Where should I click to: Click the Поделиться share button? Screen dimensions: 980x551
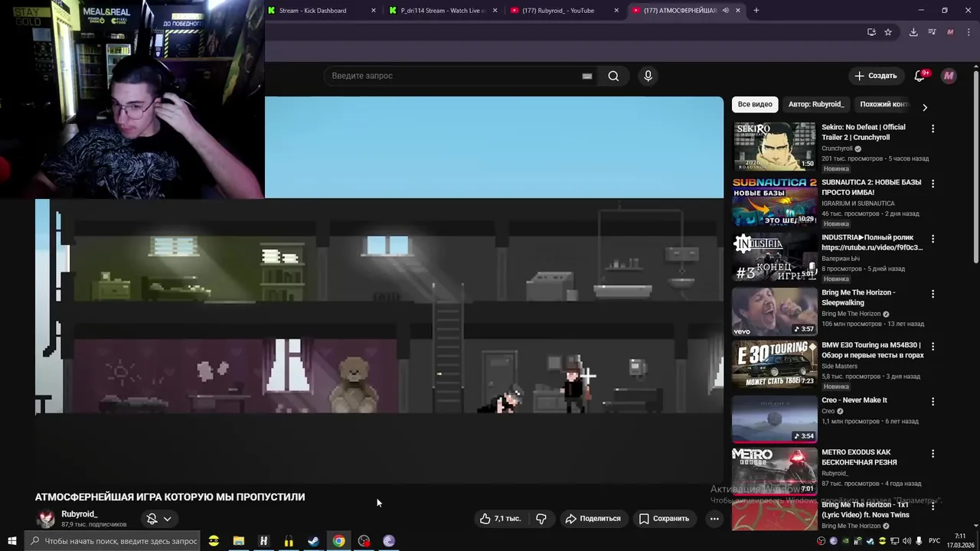pos(593,519)
